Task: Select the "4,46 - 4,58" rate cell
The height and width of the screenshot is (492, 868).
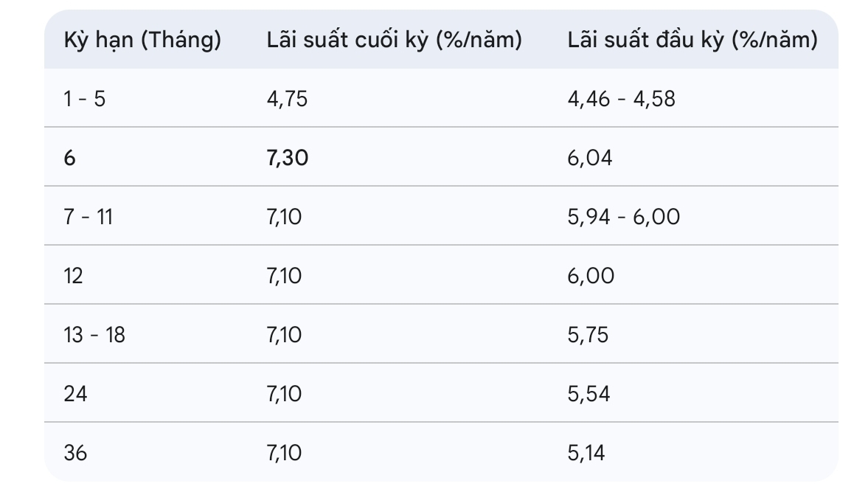Action: click(621, 99)
